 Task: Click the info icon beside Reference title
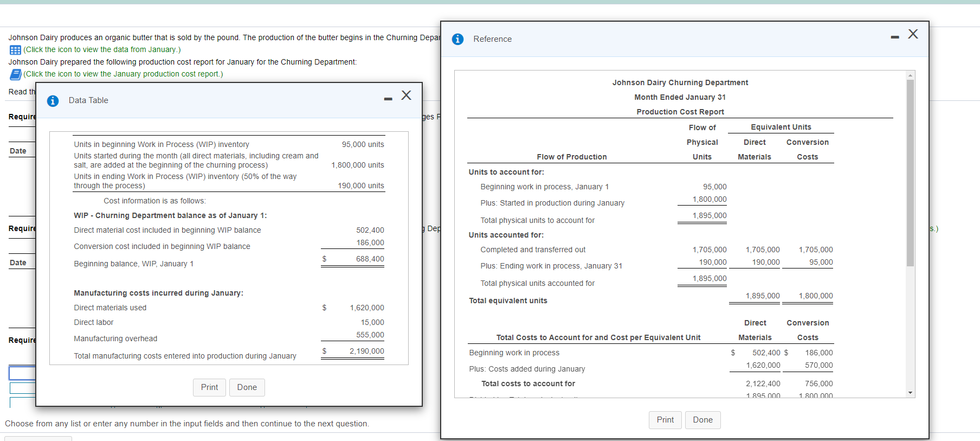[457, 39]
